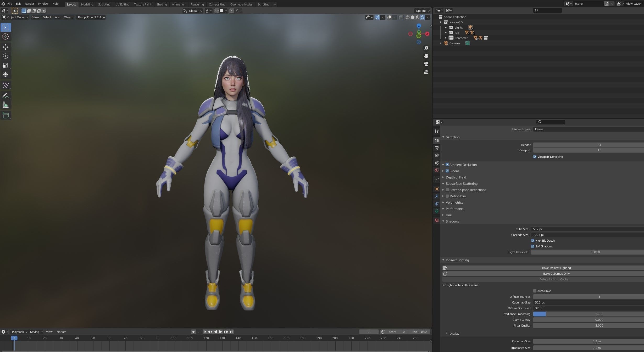Enable Screen Space Reflections checkbox
Screen dimensions: 644x352
pos(447,190)
